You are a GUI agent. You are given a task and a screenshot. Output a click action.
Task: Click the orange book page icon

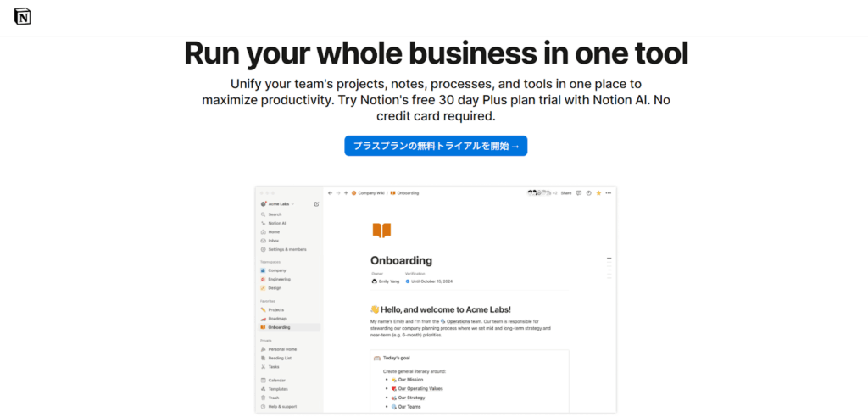(381, 231)
